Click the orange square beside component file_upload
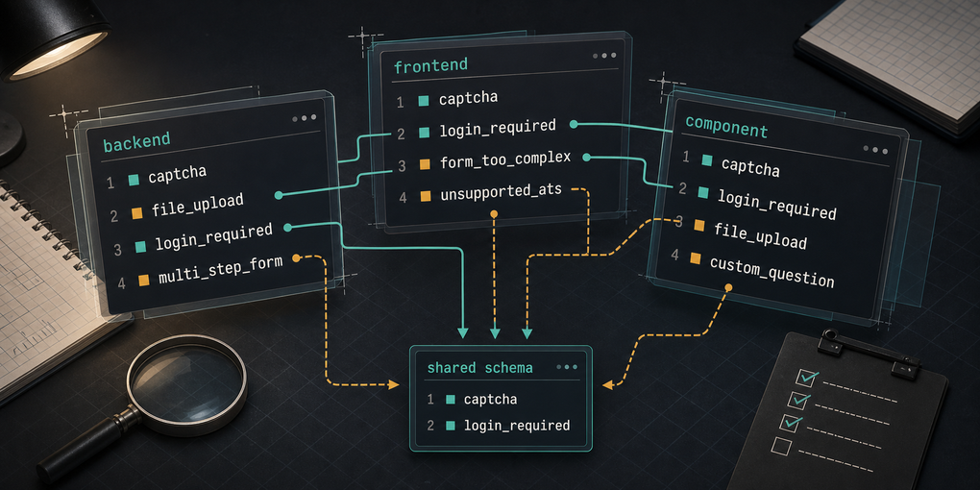Image resolution: width=980 pixels, height=490 pixels. (698, 225)
